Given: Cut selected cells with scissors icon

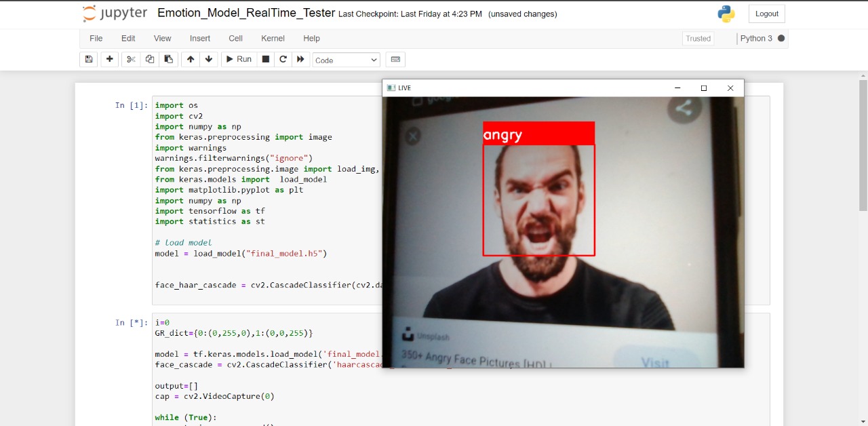Looking at the screenshot, I should [x=131, y=60].
